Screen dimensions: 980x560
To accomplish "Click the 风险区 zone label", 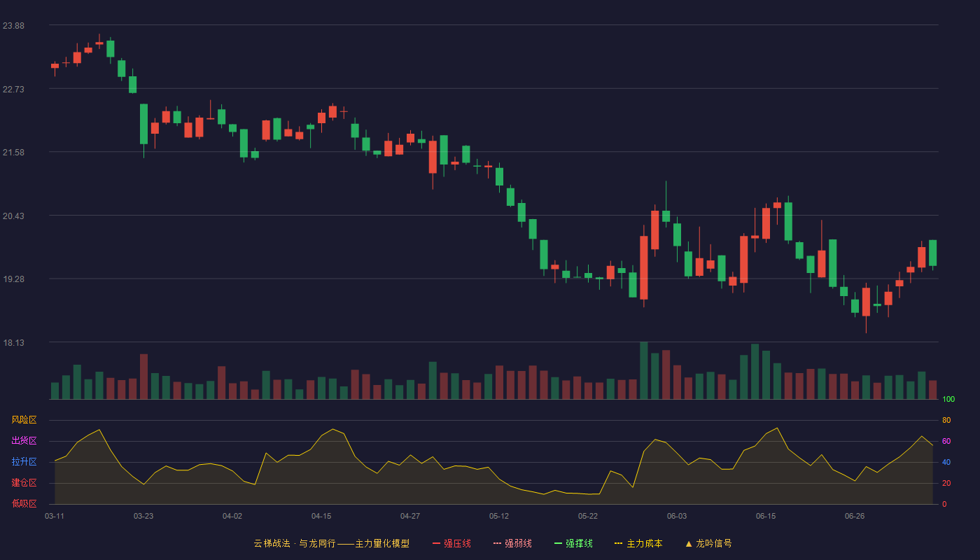I will [x=24, y=420].
